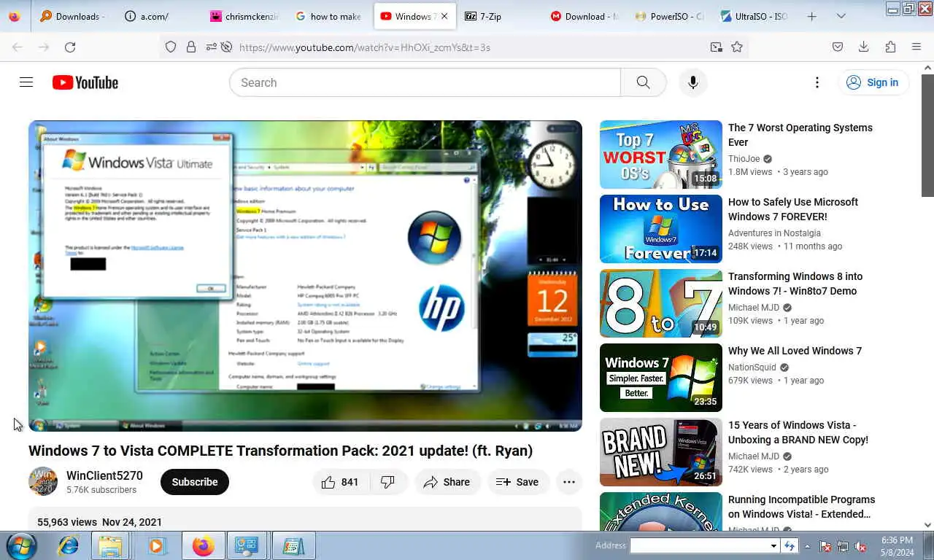Screen dimensions: 934x560
Task: Click the Firefox View icon
Action: click(x=15, y=16)
